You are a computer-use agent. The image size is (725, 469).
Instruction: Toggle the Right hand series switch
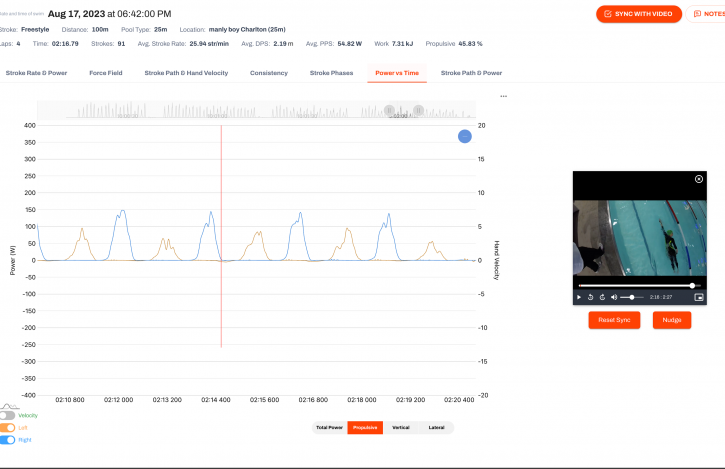7,440
